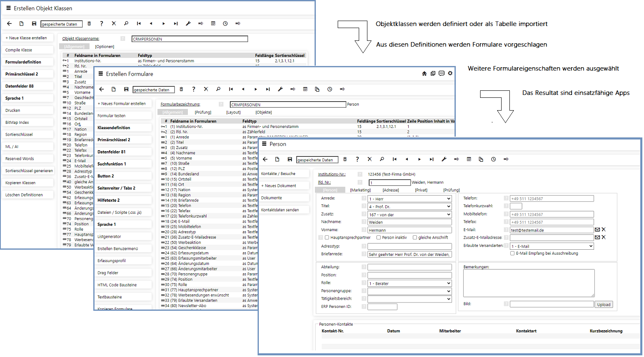
Task: Select [Layout] tab in Erstellen Formulare
Action: point(233,112)
